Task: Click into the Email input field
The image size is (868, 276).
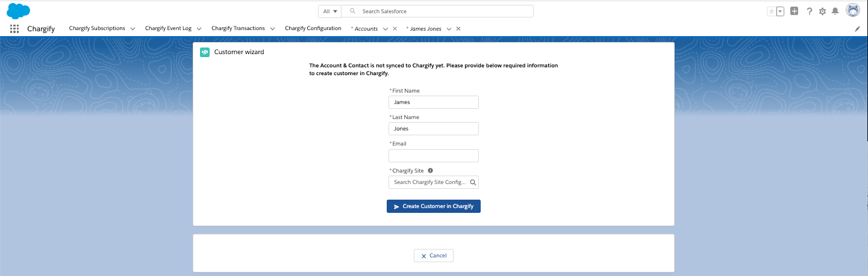Action: coord(433,156)
